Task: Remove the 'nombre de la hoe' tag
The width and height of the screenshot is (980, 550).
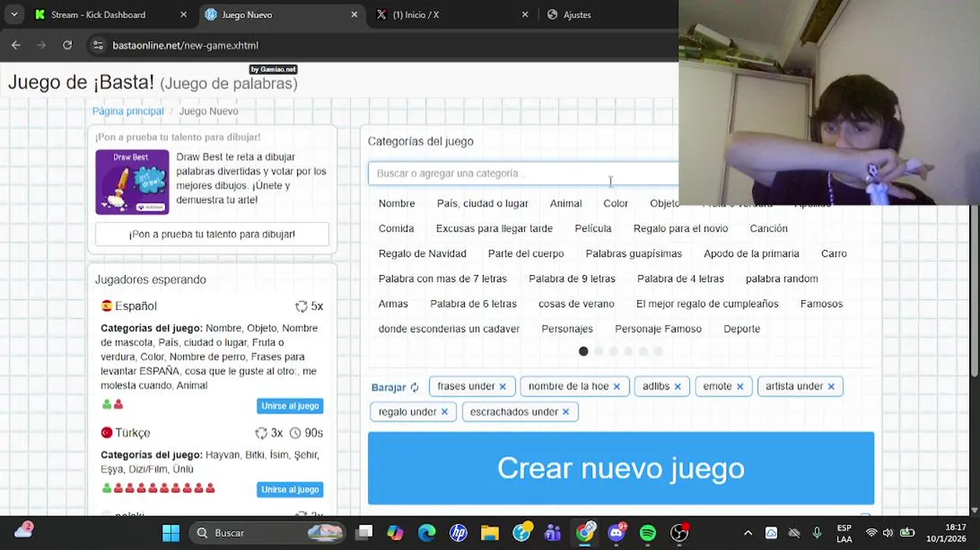Action: pyautogui.click(x=617, y=387)
